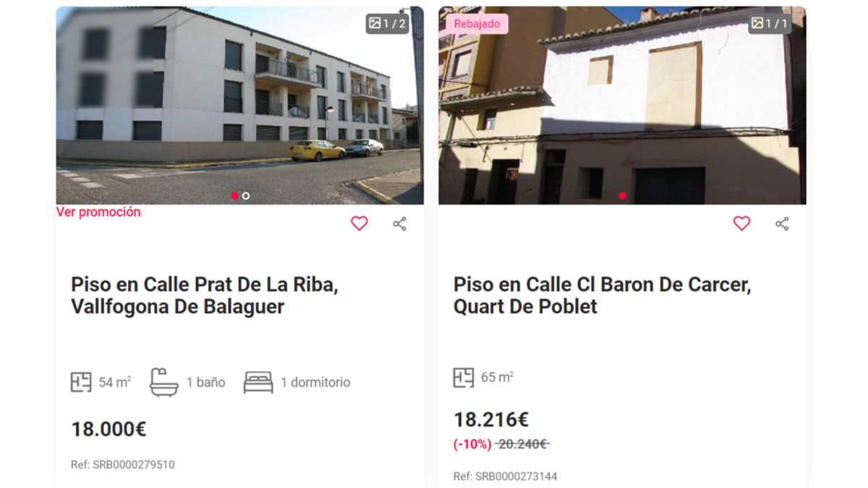Select the red photo dot on right listing
This screenshot has height=488, width=868.
[622, 196]
